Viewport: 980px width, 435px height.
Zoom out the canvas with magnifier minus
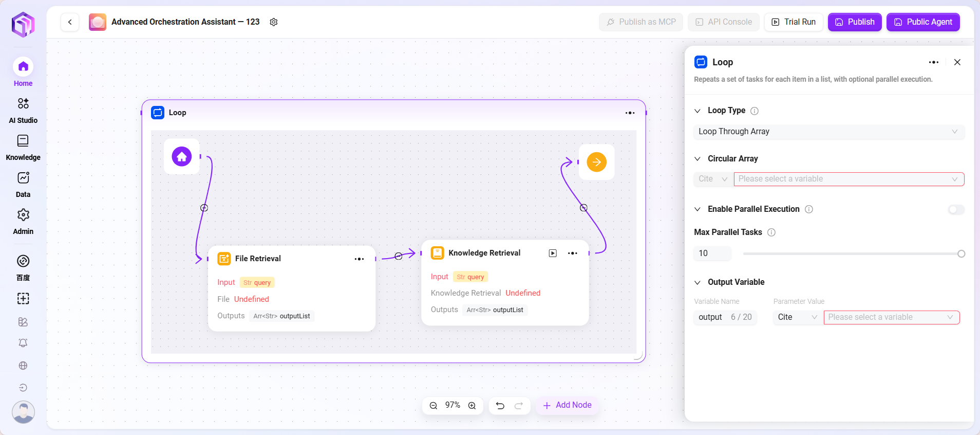click(x=434, y=406)
